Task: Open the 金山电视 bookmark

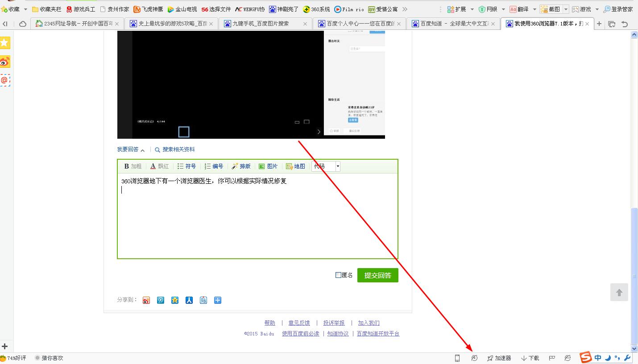Action: (182, 9)
